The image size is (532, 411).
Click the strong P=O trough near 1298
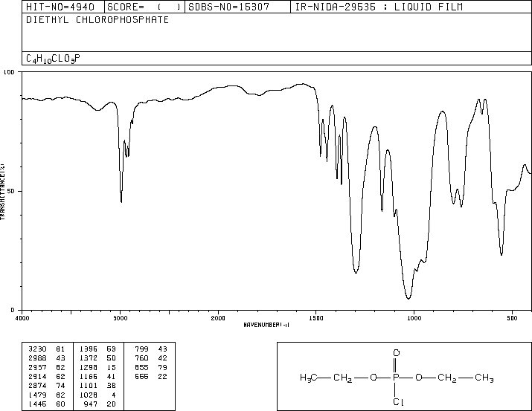click(x=356, y=272)
